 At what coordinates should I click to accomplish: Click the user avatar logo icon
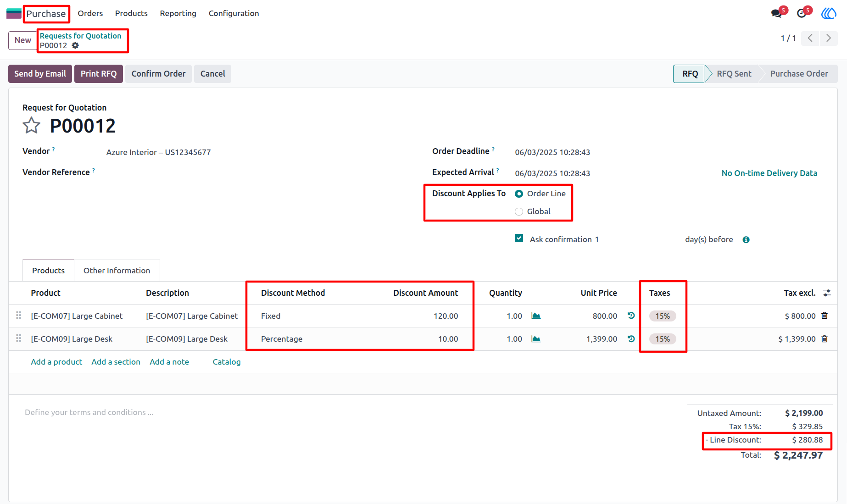click(x=829, y=13)
